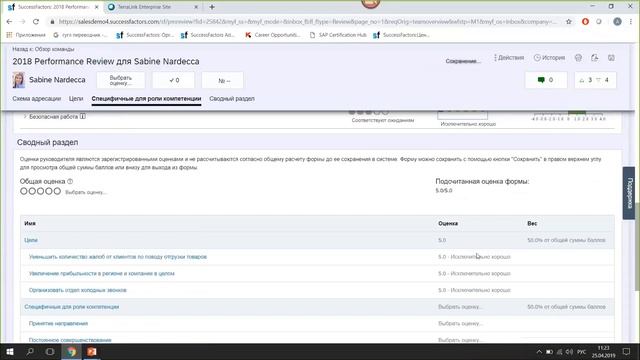Click the 5.0/5.0 calculated form rating value

click(x=444, y=191)
